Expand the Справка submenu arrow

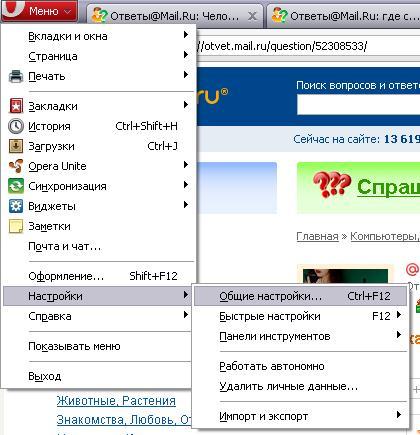tap(186, 315)
